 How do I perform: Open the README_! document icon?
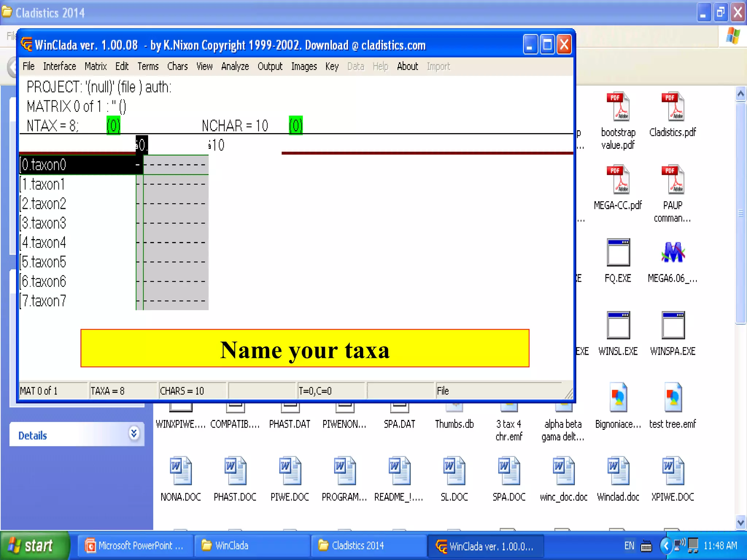tap(399, 471)
